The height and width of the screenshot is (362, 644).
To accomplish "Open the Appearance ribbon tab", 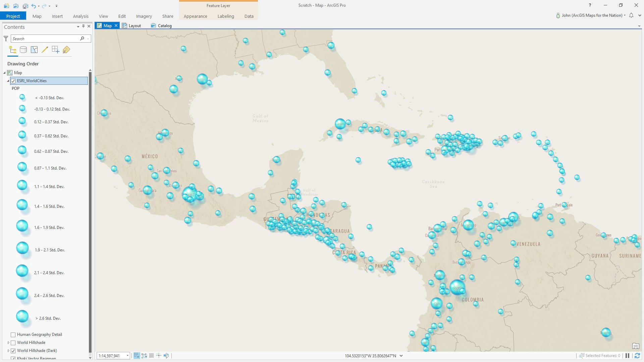I will click(x=195, y=16).
